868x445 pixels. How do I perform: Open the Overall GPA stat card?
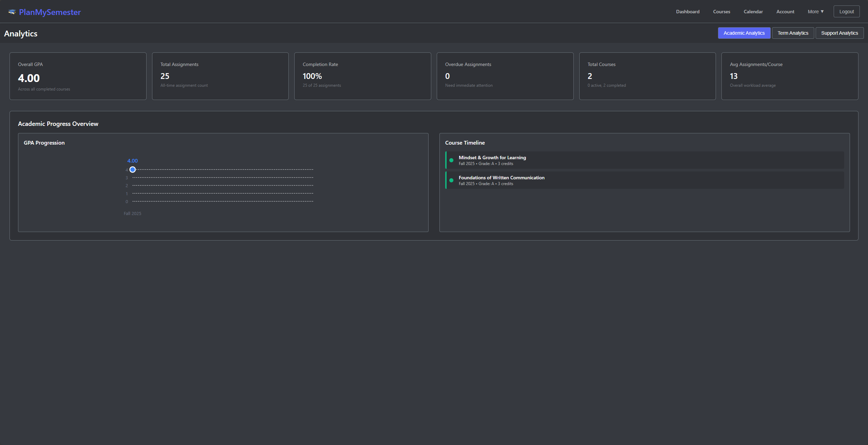(78, 76)
